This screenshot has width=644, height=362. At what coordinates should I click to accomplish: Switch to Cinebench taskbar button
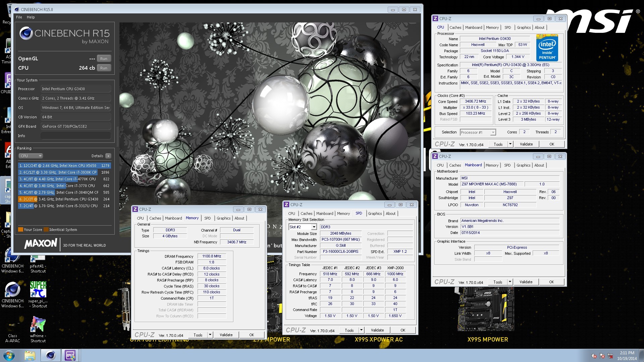coord(51,355)
